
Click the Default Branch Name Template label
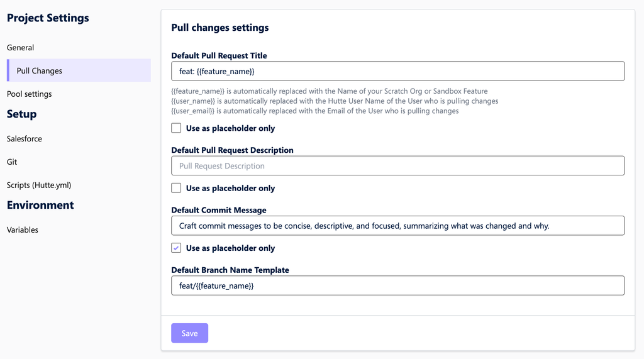pos(230,270)
